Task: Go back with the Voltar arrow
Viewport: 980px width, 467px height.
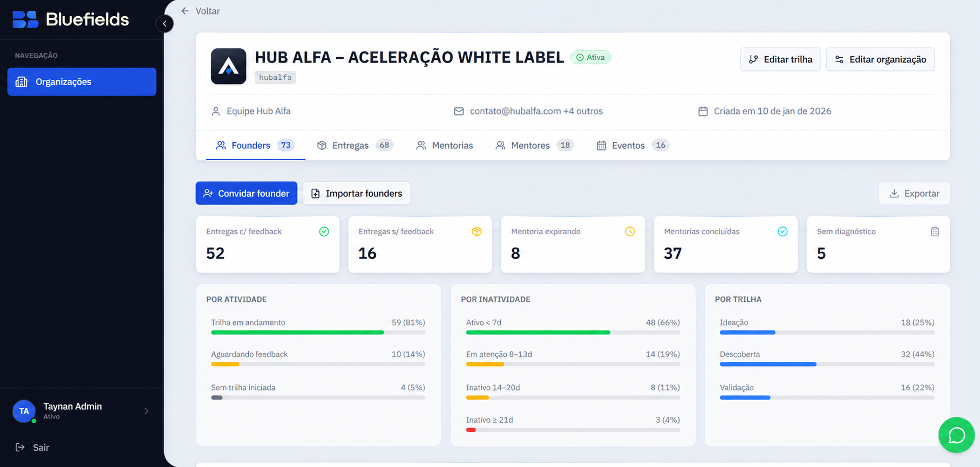Action: coord(185,11)
